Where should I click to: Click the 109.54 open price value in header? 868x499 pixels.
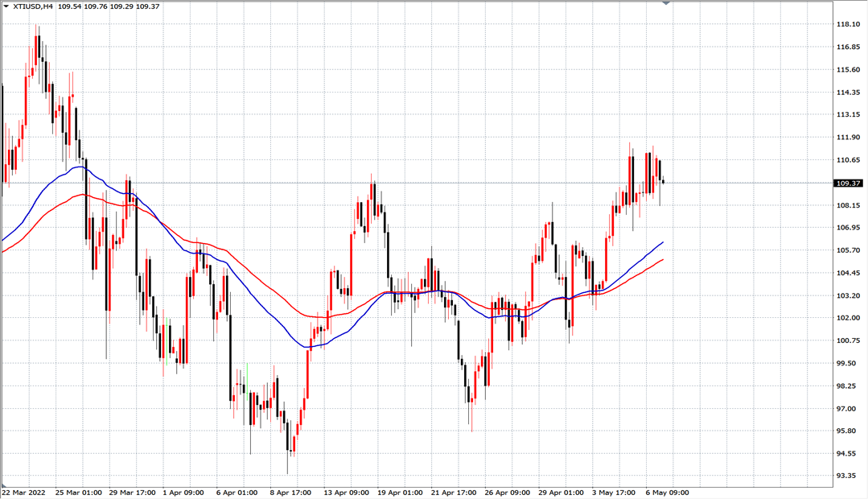(69, 6)
